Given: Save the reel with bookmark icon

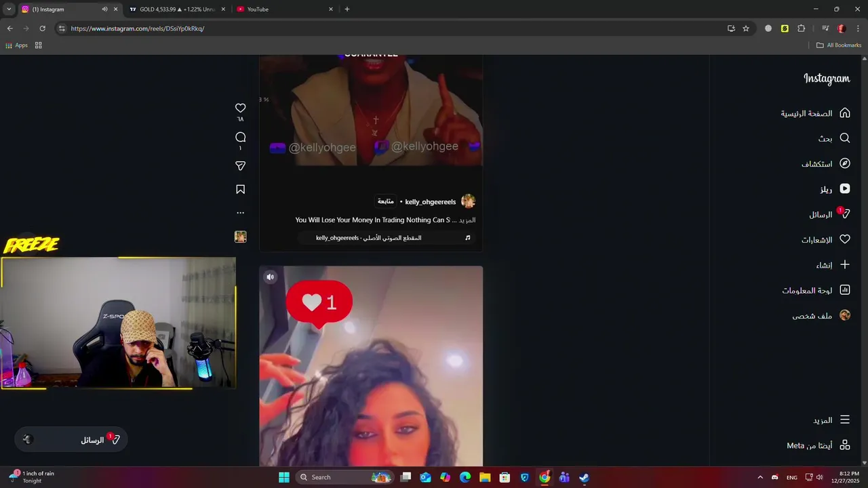Looking at the screenshot, I should click(x=240, y=190).
